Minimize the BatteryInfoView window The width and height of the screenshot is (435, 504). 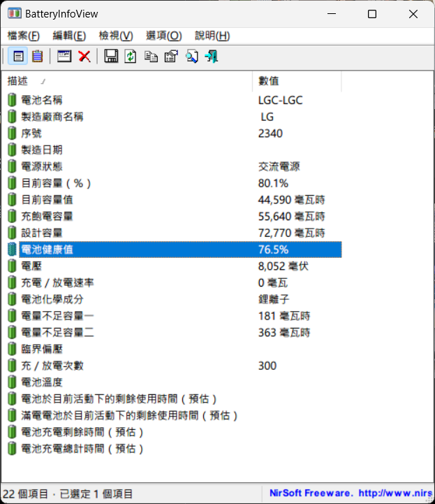[x=332, y=14]
